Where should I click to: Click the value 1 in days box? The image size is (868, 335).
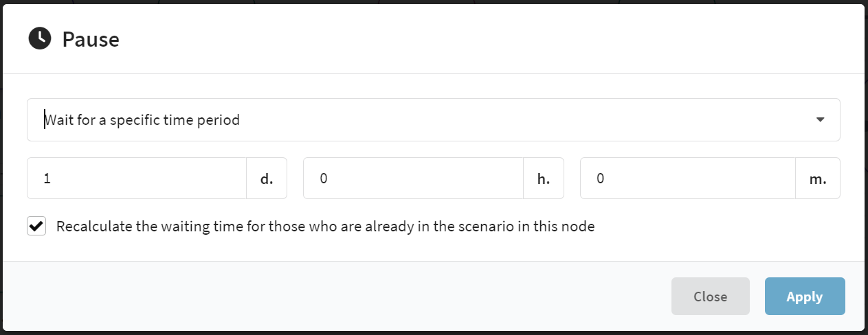click(x=47, y=178)
